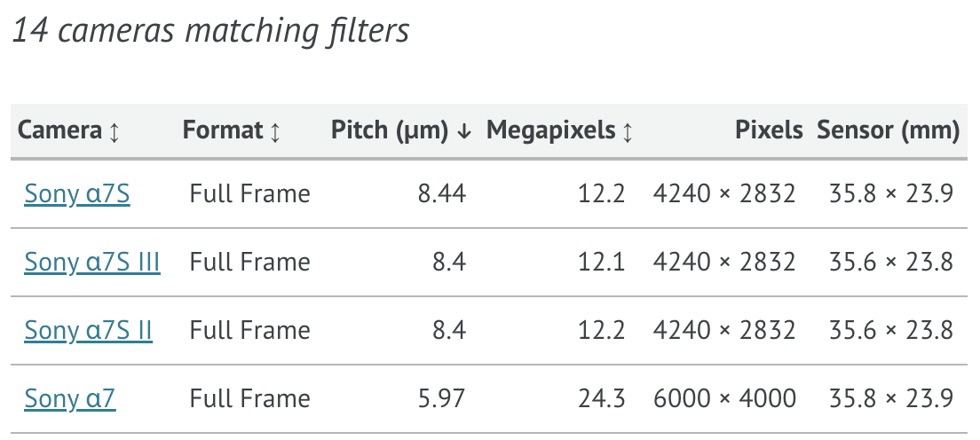
Task: Open the Sony α7 camera link
Action: [x=69, y=398]
